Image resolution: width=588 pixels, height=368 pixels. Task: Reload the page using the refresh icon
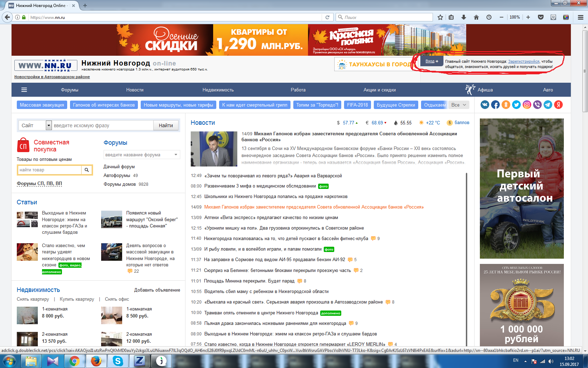[327, 17]
